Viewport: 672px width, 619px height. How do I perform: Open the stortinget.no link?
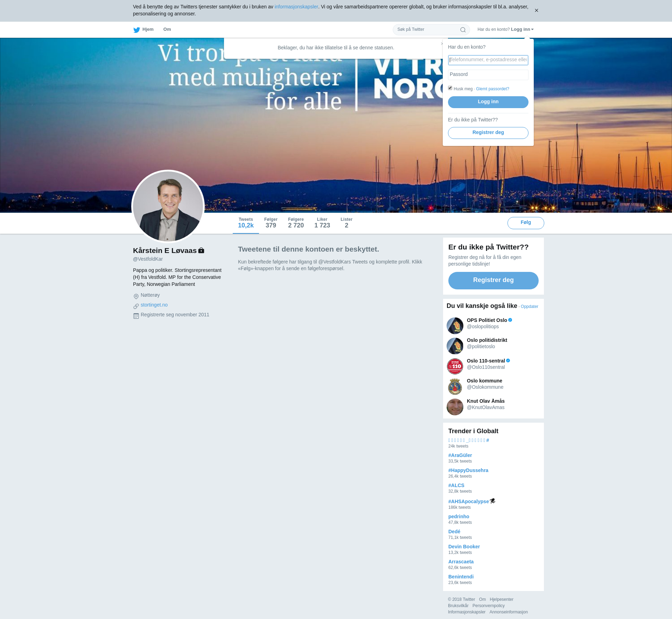[x=154, y=305]
